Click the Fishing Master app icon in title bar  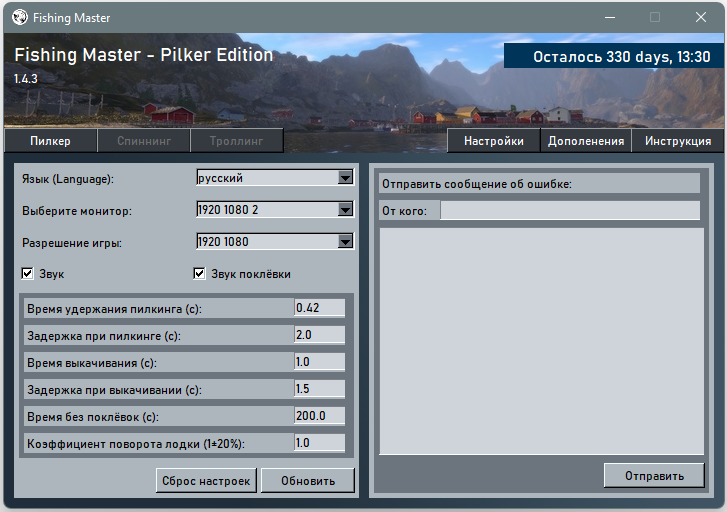(x=20, y=18)
